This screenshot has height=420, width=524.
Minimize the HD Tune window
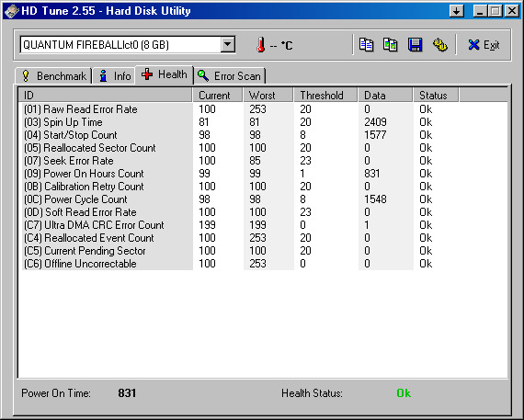pyautogui.click(x=480, y=11)
